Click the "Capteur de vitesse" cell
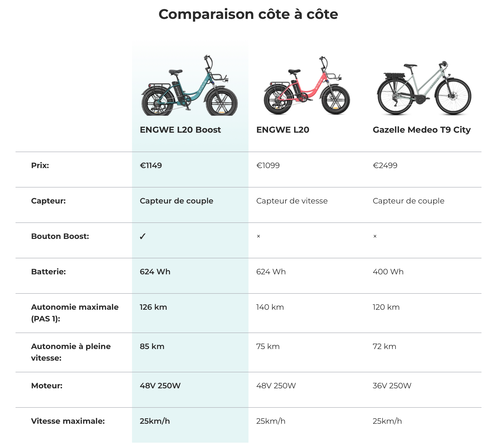497x448 pixels. [292, 201]
